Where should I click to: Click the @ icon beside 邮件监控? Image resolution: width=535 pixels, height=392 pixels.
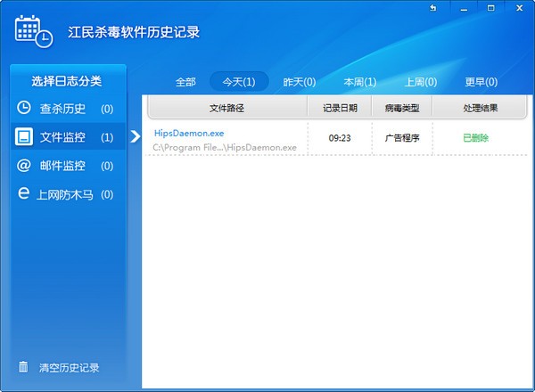pyautogui.click(x=24, y=166)
